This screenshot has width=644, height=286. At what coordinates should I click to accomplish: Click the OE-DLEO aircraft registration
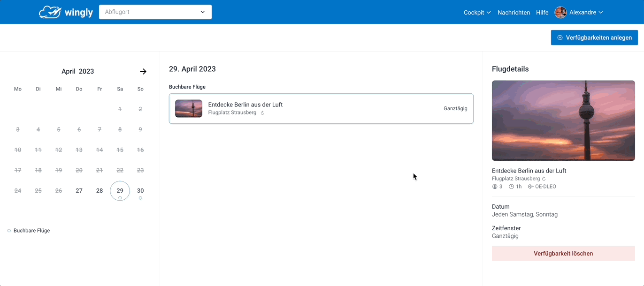[x=546, y=187]
